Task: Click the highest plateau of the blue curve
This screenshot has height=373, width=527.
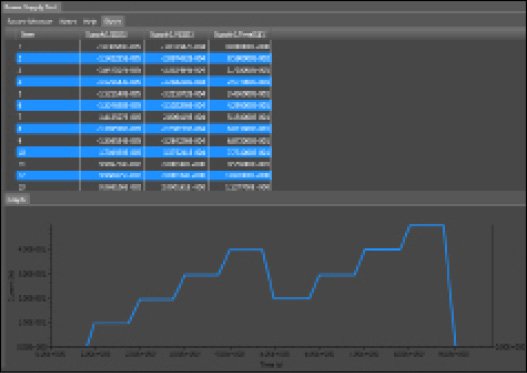Action: click(x=427, y=225)
